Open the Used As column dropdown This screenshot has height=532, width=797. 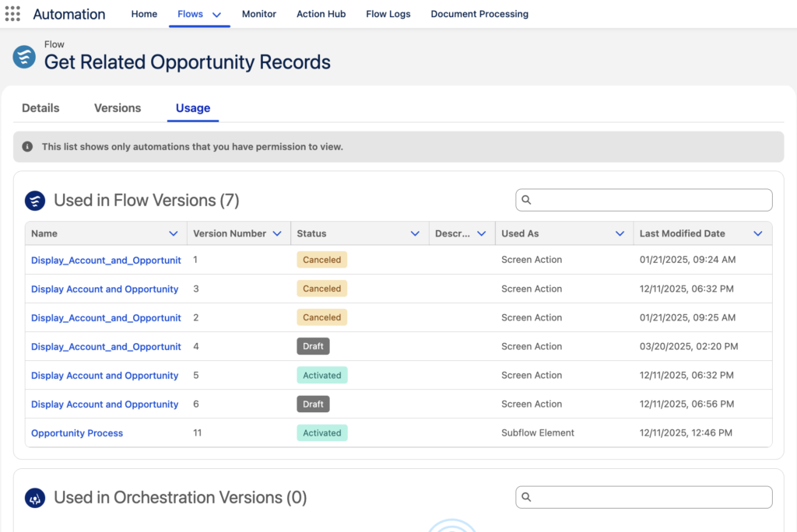pyautogui.click(x=620, y=233)
